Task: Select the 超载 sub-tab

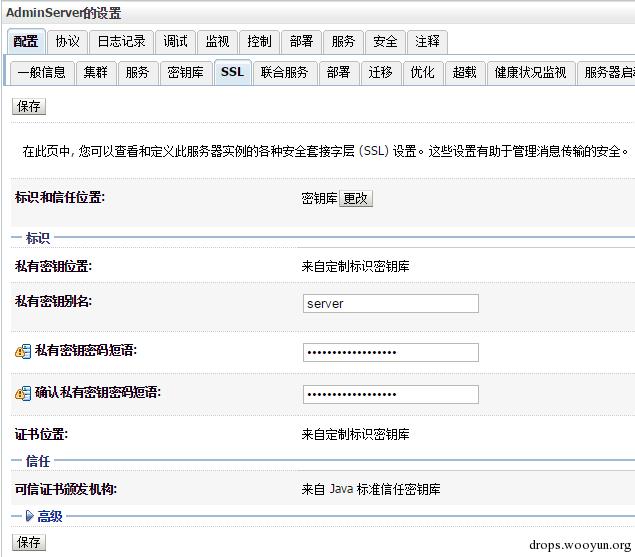Action: [465, 73]
